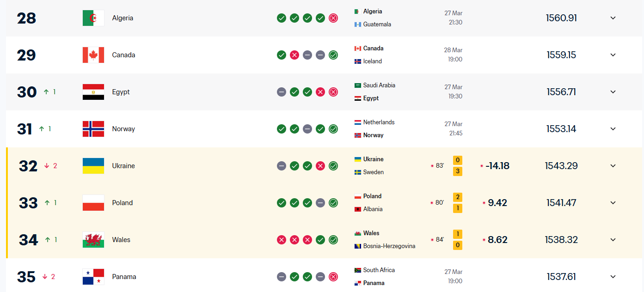Click Poland's live points change 9.42
Image resolution: width=644 pixels, height=292 pixels.
[x=497, y=203]
